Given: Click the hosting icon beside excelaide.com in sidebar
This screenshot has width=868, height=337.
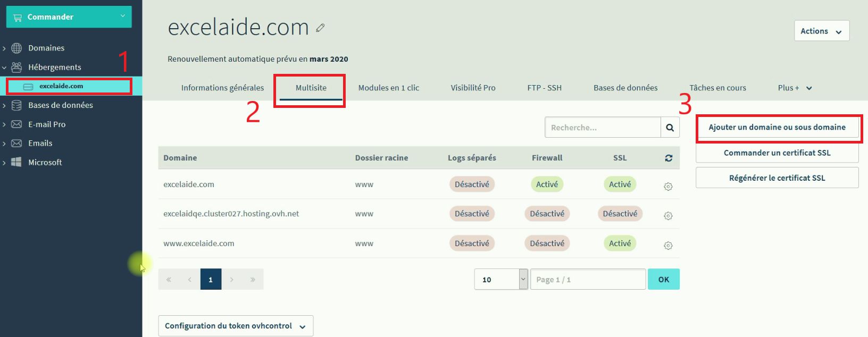Looking at the screenshot, I should pyautogui.click(x=28, y=87).
